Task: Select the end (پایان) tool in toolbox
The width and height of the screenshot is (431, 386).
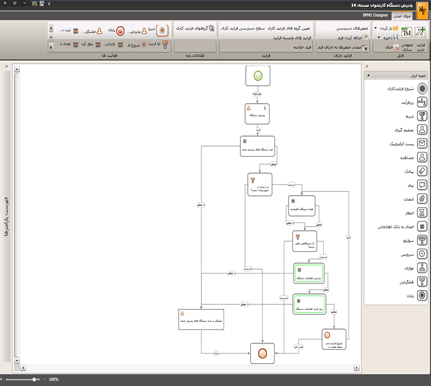Action: pyautogui.click(x=422, y=295)
